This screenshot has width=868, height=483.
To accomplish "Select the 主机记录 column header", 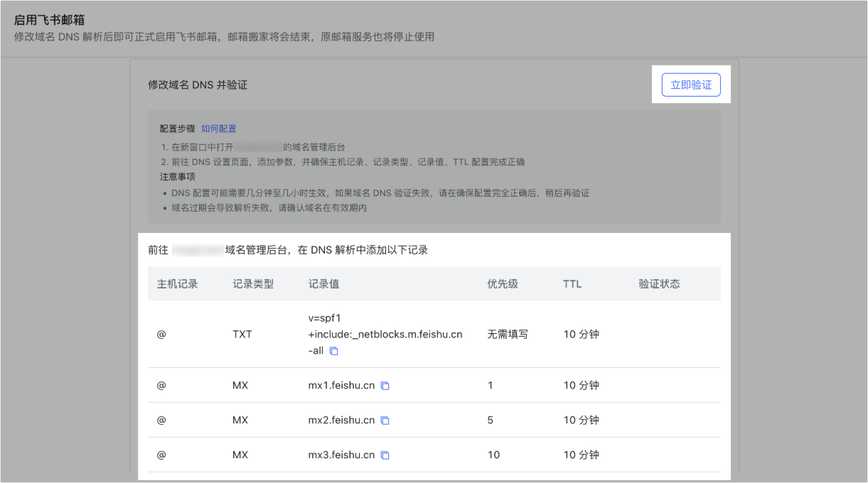I will (x=178, y=284).
